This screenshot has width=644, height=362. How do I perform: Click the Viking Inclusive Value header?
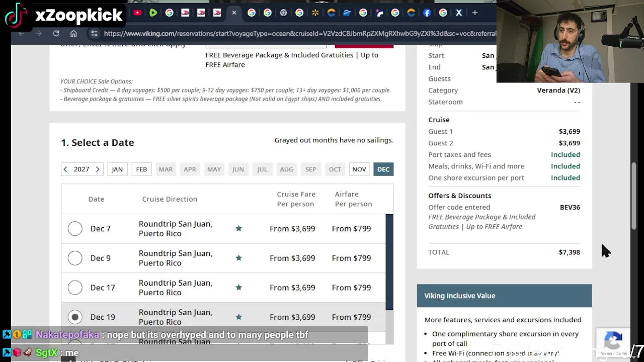[x=504, y=296]
